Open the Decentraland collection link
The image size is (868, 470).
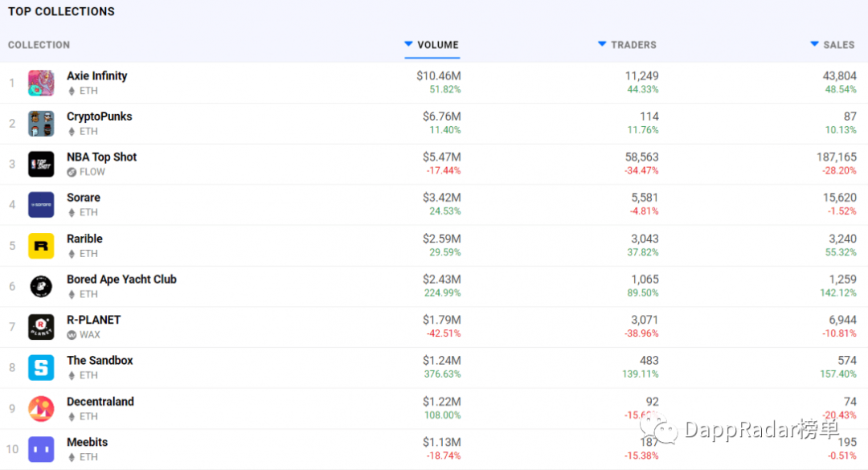[100, 402]
